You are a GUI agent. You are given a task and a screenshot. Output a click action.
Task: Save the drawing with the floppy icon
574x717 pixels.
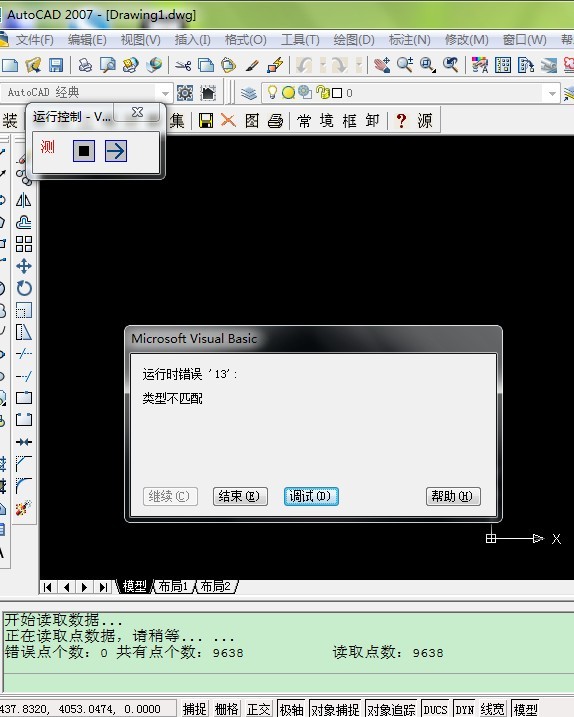click(56, 65)
